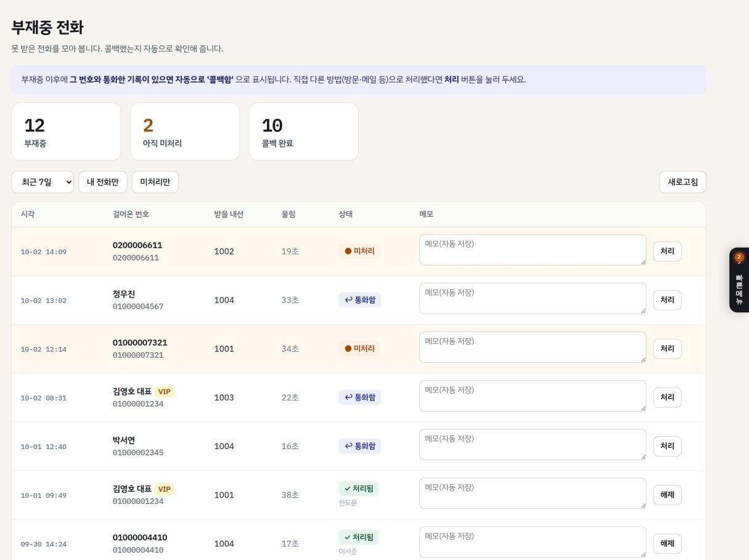Click 처리 for the 10-02 08:31 김영호 대표 call
The height and width of the screenshot is (560, 749).
point(667,397)
